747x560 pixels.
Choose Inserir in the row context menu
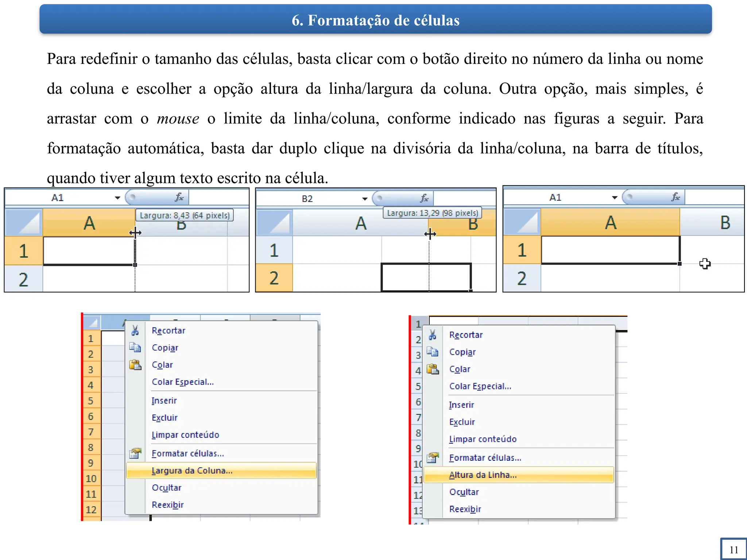461,405
